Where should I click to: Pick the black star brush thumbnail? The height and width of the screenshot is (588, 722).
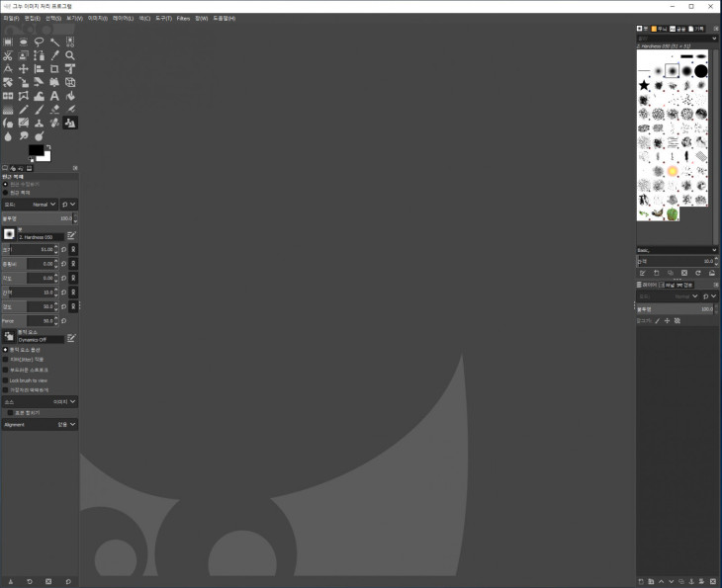(644, 85)
